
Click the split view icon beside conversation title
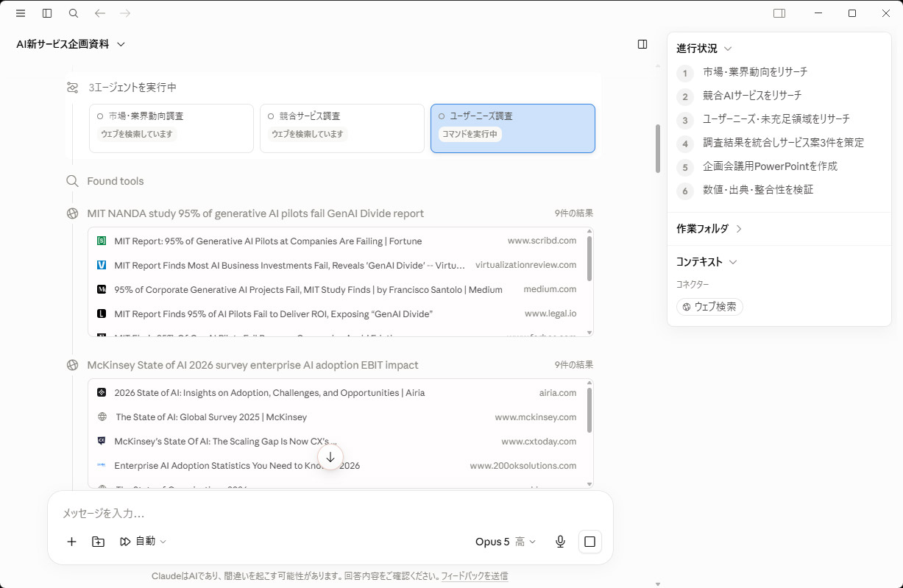pos(642,44)
